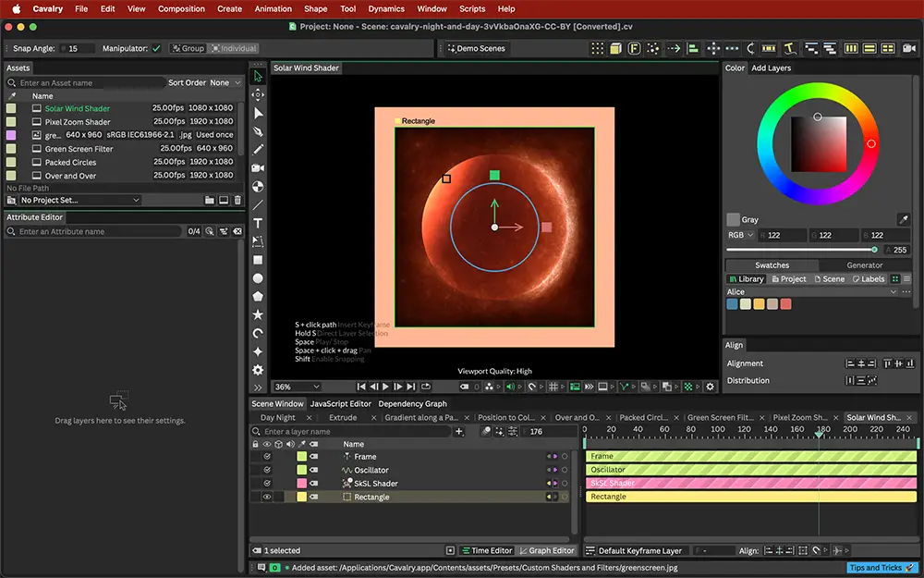Pick the Polygon shape tool

(x=258, y=297)
